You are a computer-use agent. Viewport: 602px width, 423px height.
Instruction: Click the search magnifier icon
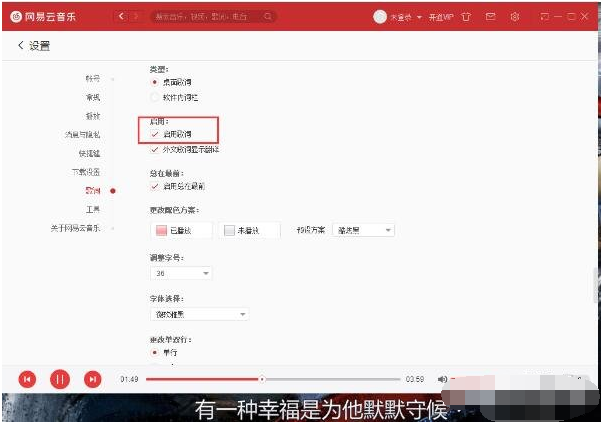pyautogui.click(x=268, y=17)
